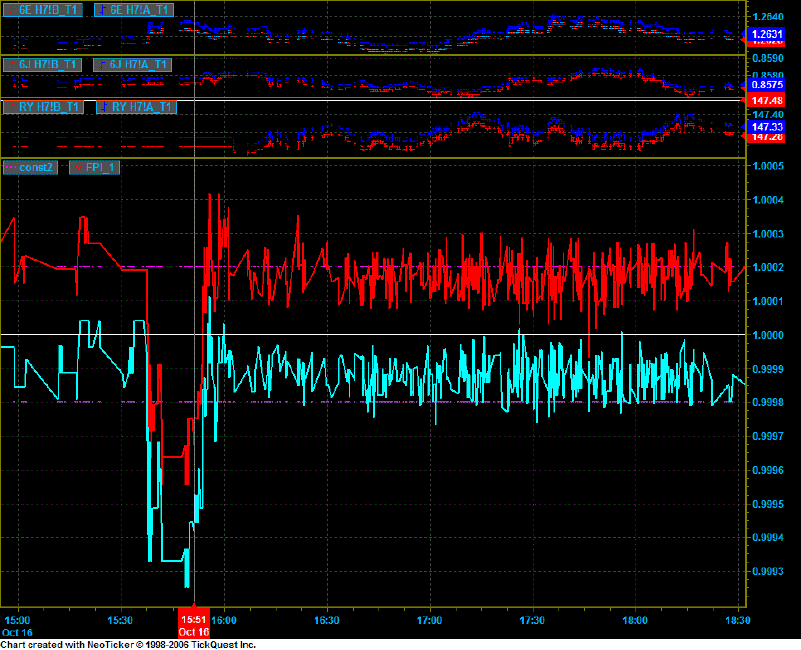Click the red tick icon in 6J H7!B_T1 legend

tap(11, 64)
